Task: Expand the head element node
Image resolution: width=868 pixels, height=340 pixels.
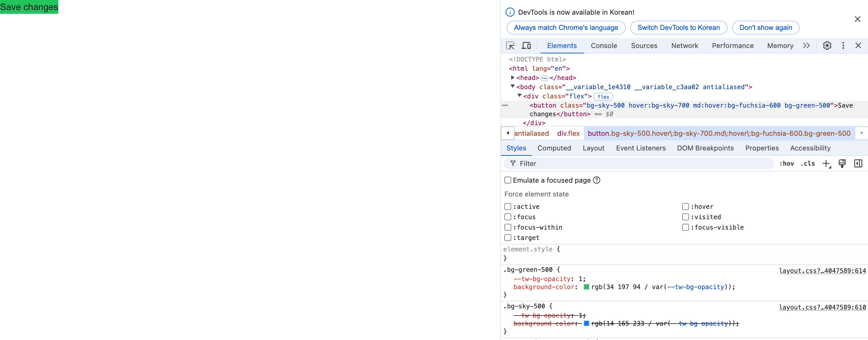Action: click(x=512, y=78)
